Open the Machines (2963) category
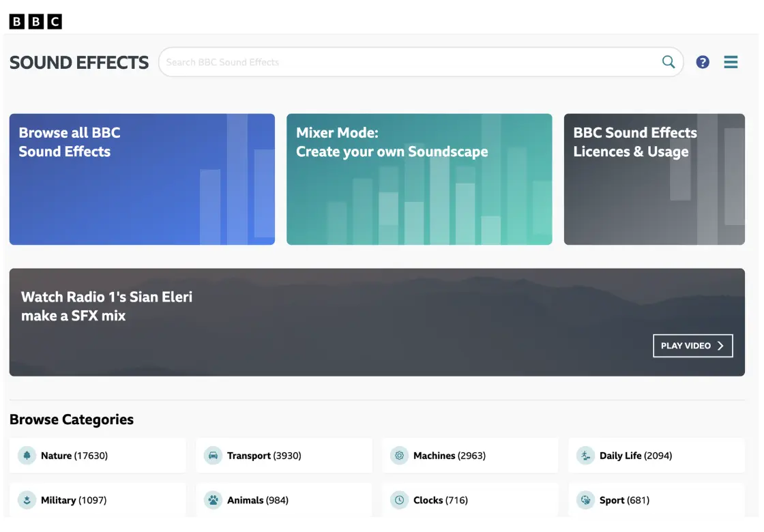Screen dimensions: 764x532 tap(470, 456)
